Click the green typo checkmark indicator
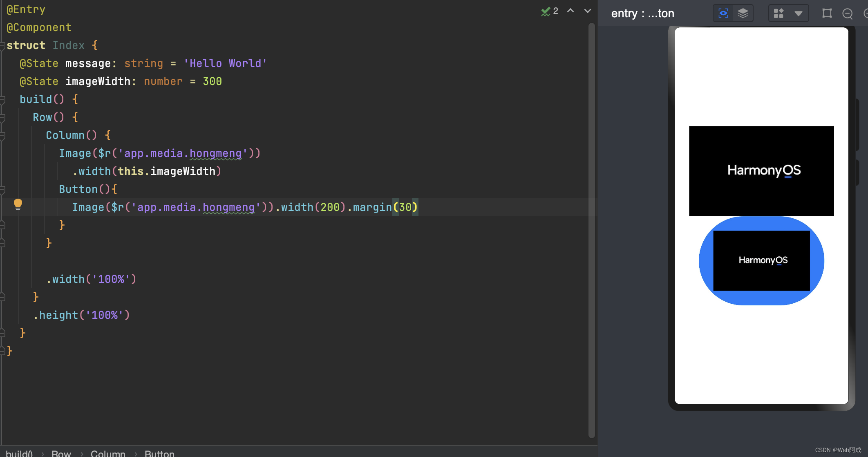Viewport: 868px width, 457px height. click(x=546, y=11)
